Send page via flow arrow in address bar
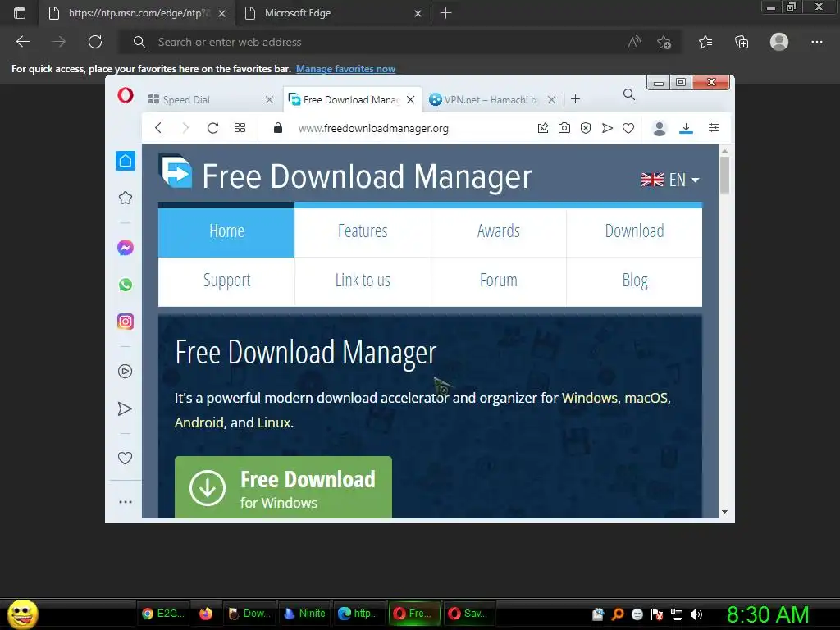This screenshot has height=630, width=840. pos(607,127)
